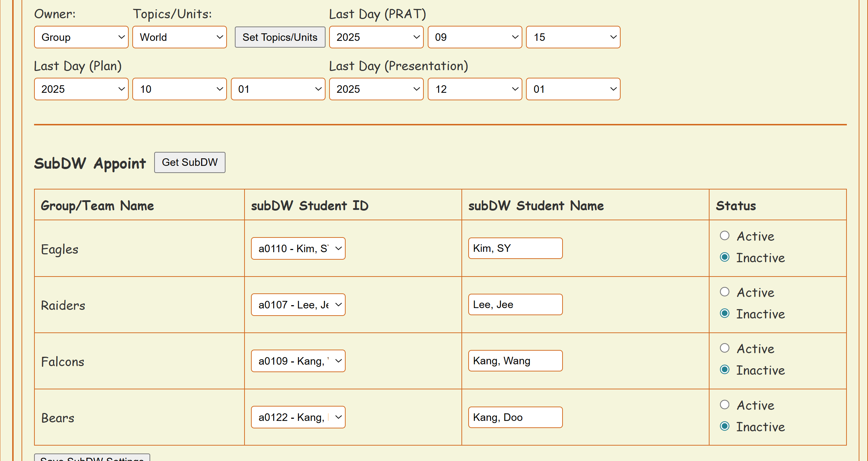868x461 pixels.
Task: Choose Active status for Bears
Action: point(725,405)
